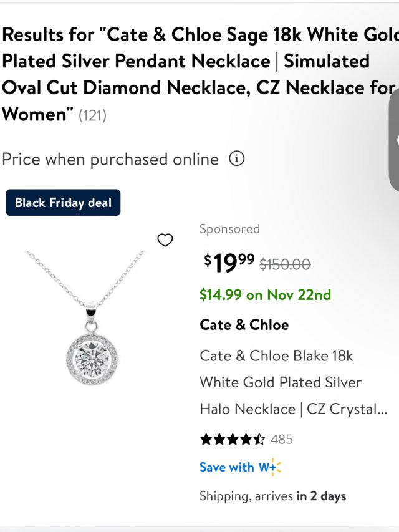Click the Price when purchased online text
399x532 pixels.
click(110, 160)
